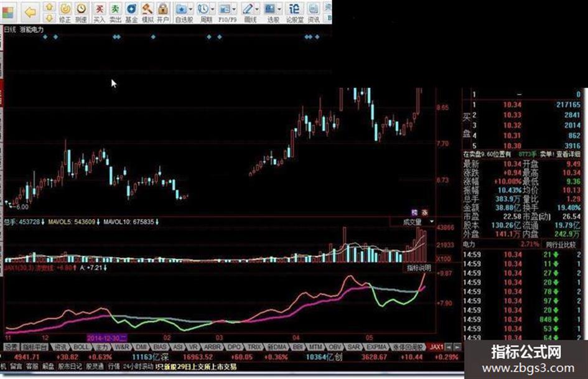This screenshot has height=379, width=588.
Task: Select the JAX1 indicator tab
Action: pos(437,347)
